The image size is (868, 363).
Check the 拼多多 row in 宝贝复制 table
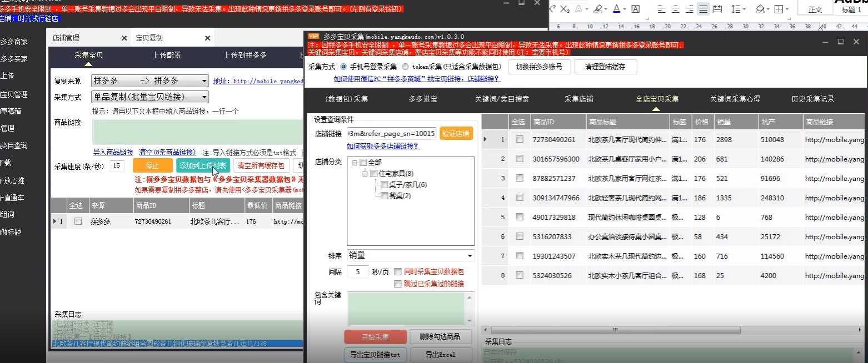click(x=78, y=221)
